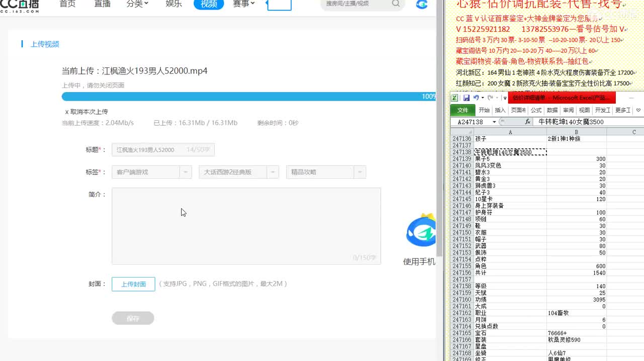Click the CC mascot mobile promo icon

[x=422, y=231]
